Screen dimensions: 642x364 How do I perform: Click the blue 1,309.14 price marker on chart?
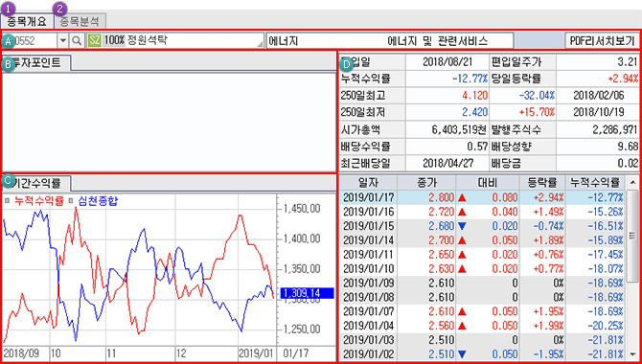(x=307, y=293)
